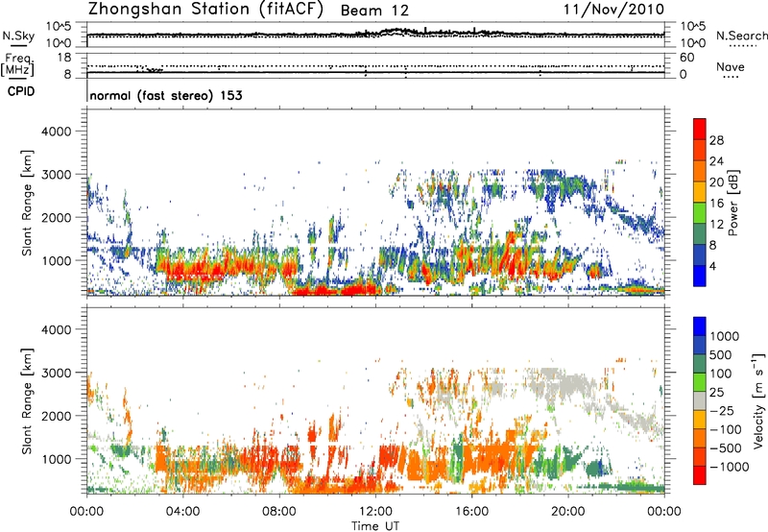Select the 'CPID' label
Screen dimensions: 768x532
click(x=21, y=91)
